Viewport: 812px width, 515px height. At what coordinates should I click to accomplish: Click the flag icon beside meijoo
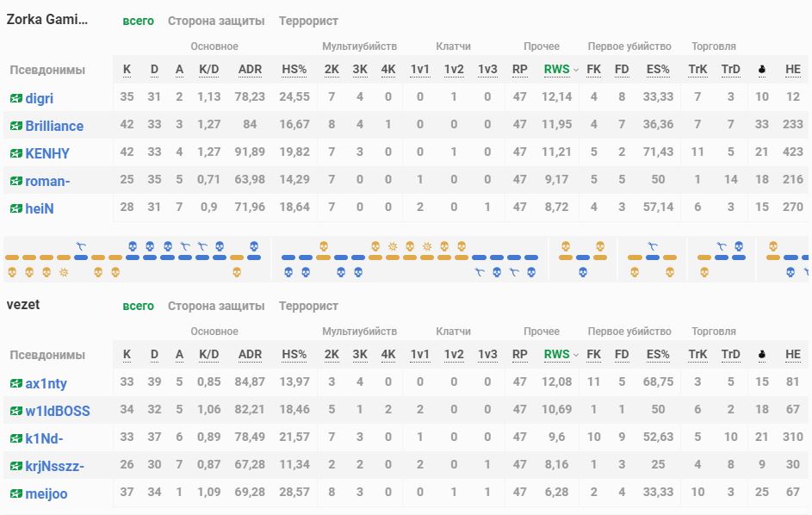coord(15,493)
